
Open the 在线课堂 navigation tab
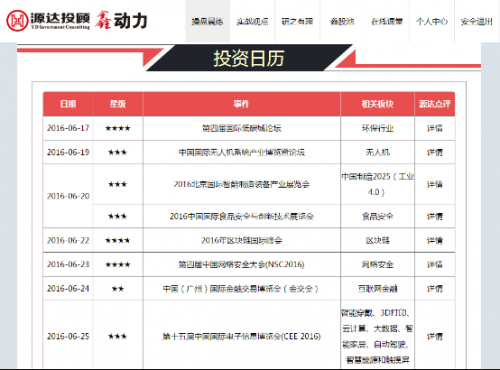coord(387,22)
